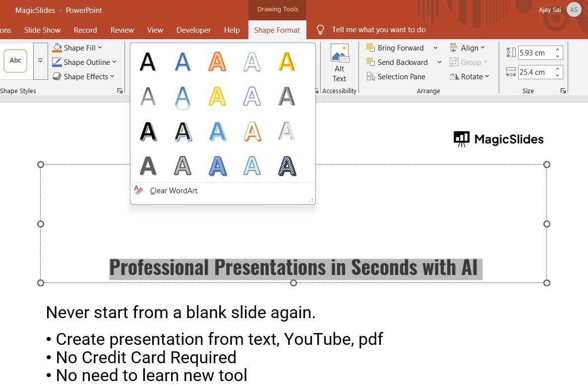This screenshot has width=588, height=387.
Task: Click the bullet 'Create presentation from text, YouTube, pdf'
Action: click(219, 339)
